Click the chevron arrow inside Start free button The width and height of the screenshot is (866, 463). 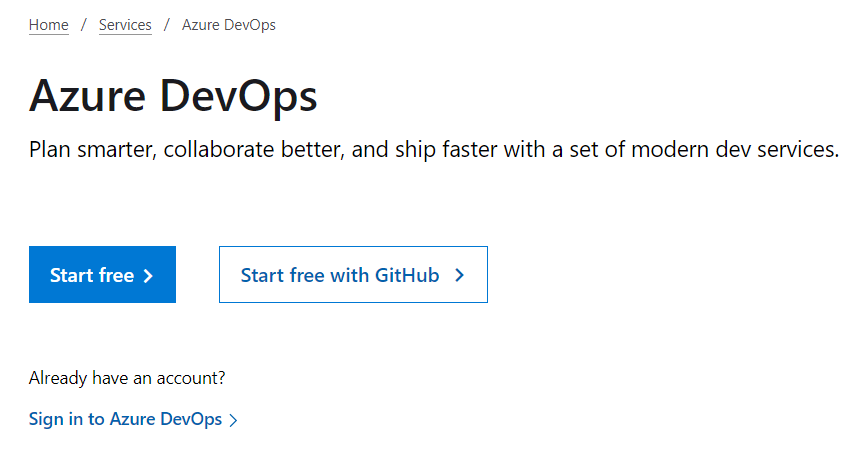click(x=148, y=276)
